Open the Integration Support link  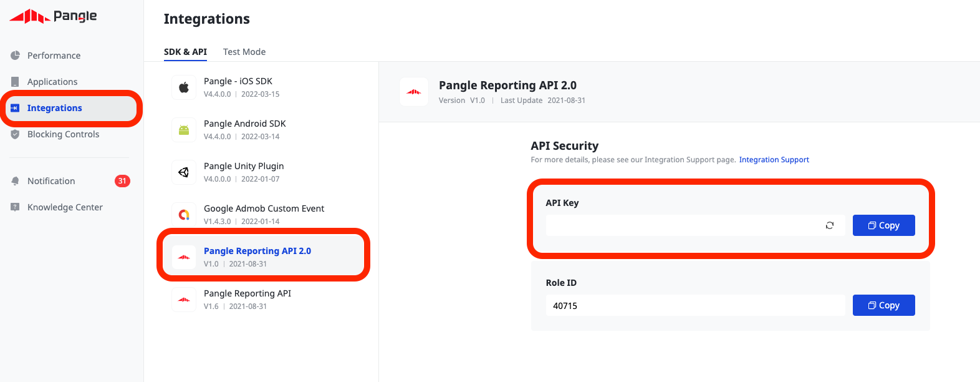coord(774,160)
